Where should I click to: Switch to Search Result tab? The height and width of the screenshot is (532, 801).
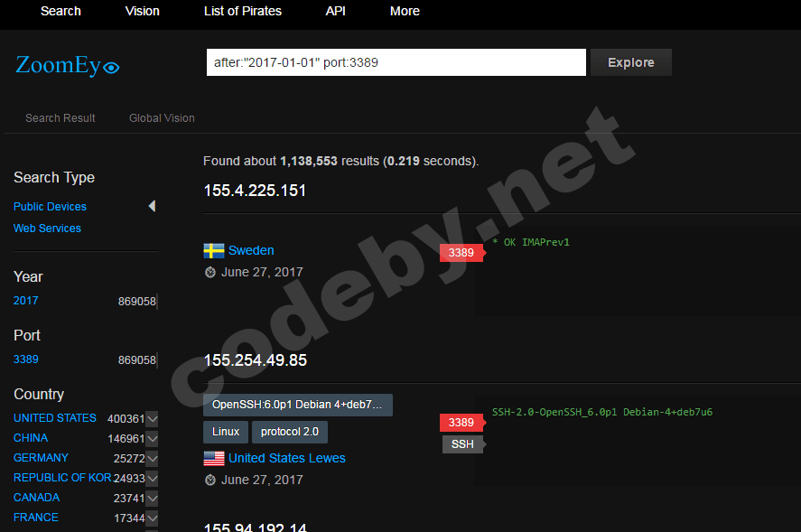(x=61, y=118)
